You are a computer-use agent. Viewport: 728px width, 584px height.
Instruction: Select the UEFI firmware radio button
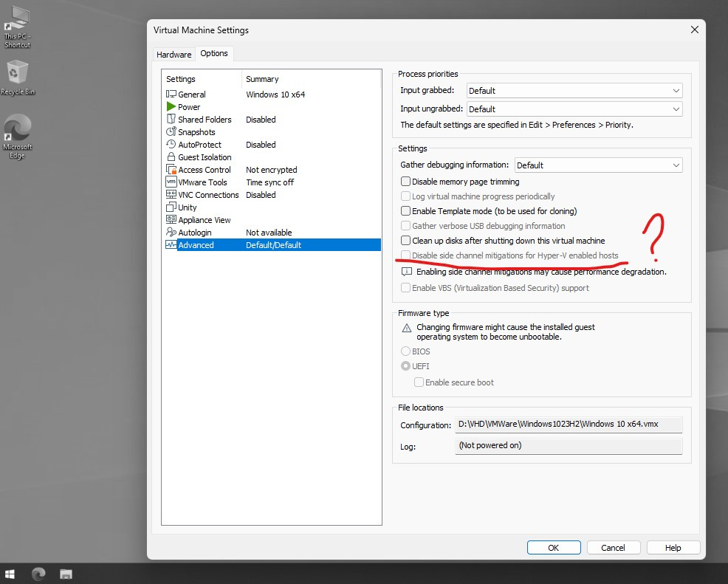click(x=405, y=366)
